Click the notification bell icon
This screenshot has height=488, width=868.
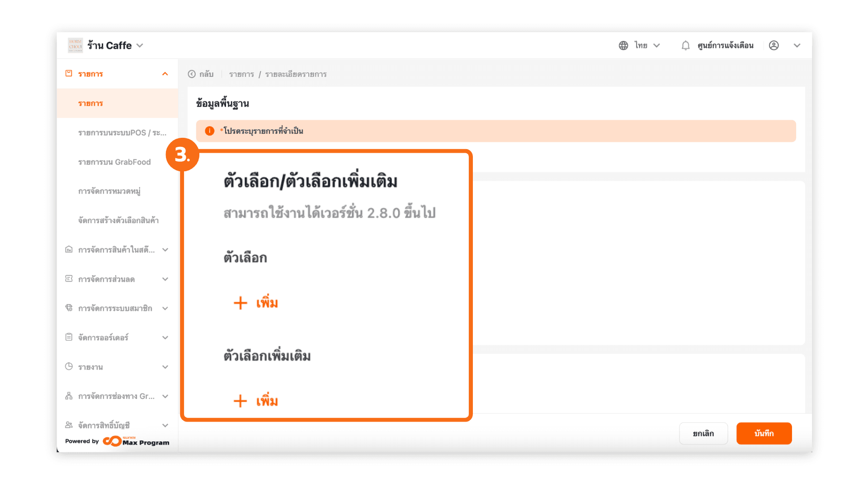tap(685, 45)
